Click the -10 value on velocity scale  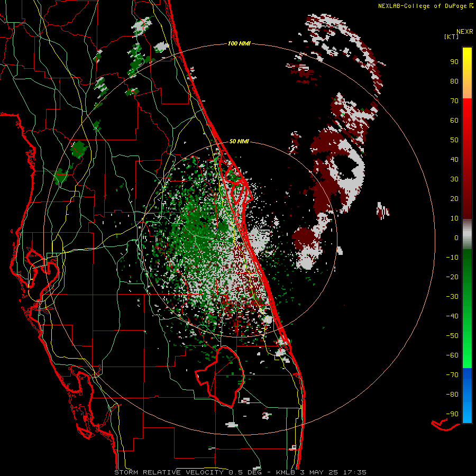pos(452,258)
